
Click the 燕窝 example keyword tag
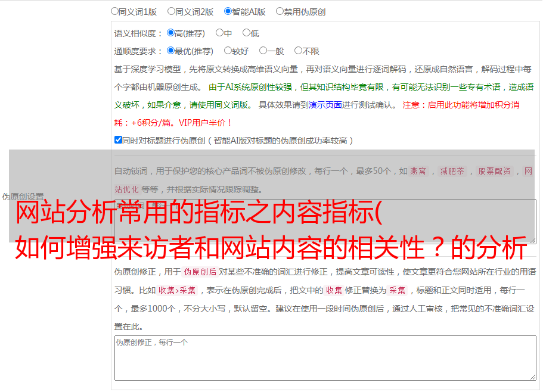coord(418,171)
